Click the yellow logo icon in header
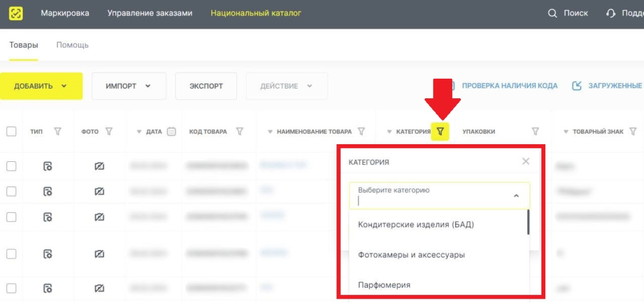644x303 pixels. point(16,14)
